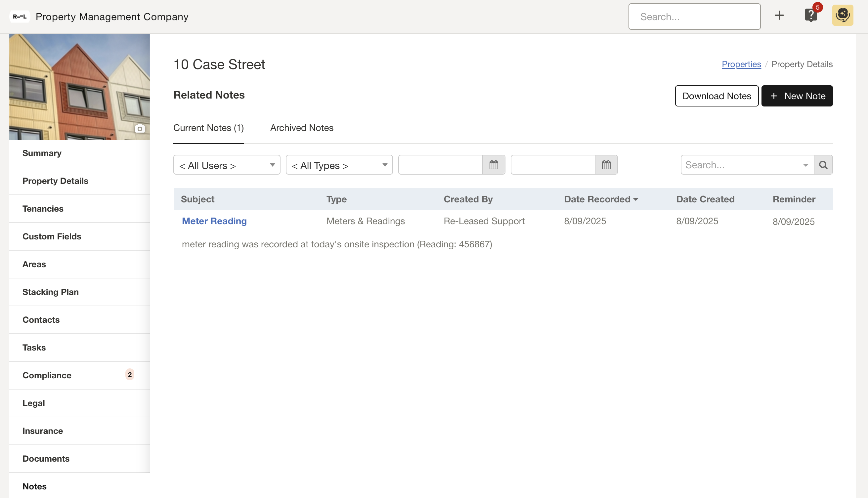
Task: Click the global Search field in header
Action: tap(694, 17)
